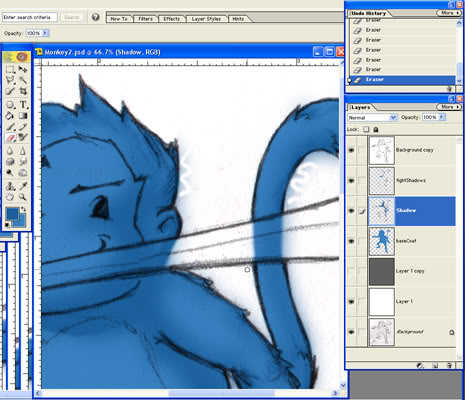Select the Sponge tool
Image resolution: width=465 pixels, height=400 pixels.
click(10, 162)
